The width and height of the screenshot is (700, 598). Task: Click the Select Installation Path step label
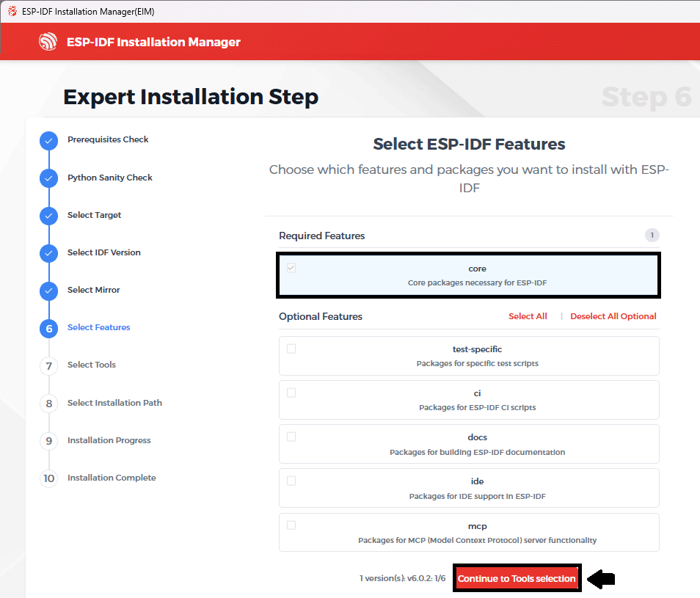(x=114, y=403)
